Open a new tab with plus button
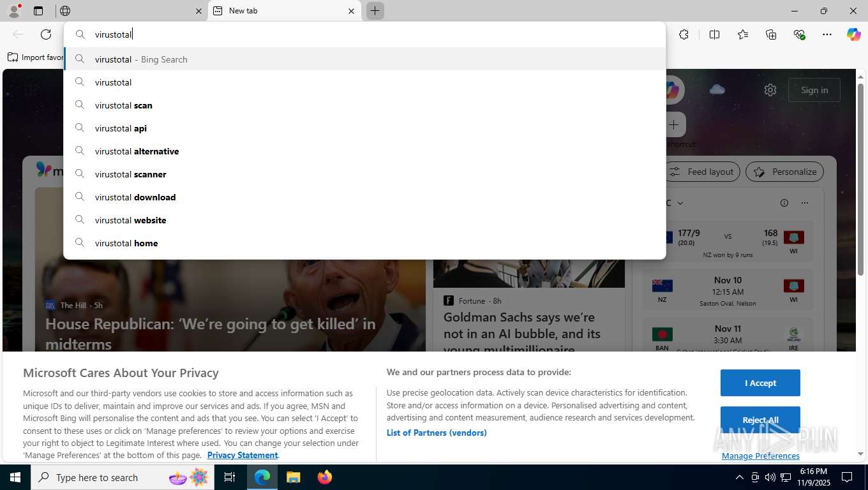 coord(375,11)
